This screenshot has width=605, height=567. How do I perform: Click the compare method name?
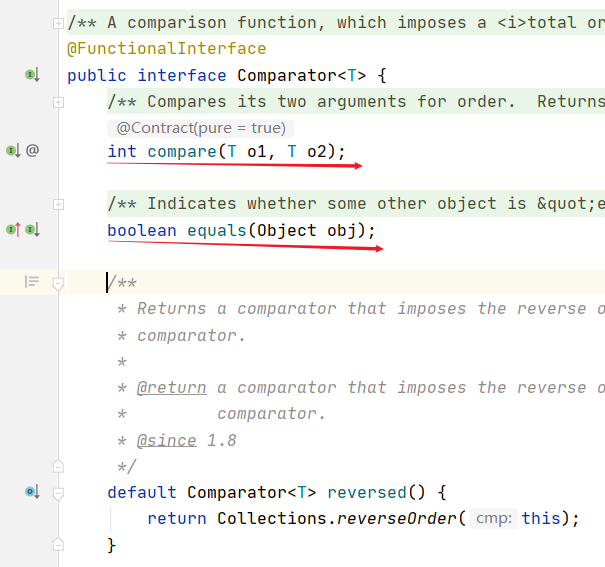pos(182,152)
